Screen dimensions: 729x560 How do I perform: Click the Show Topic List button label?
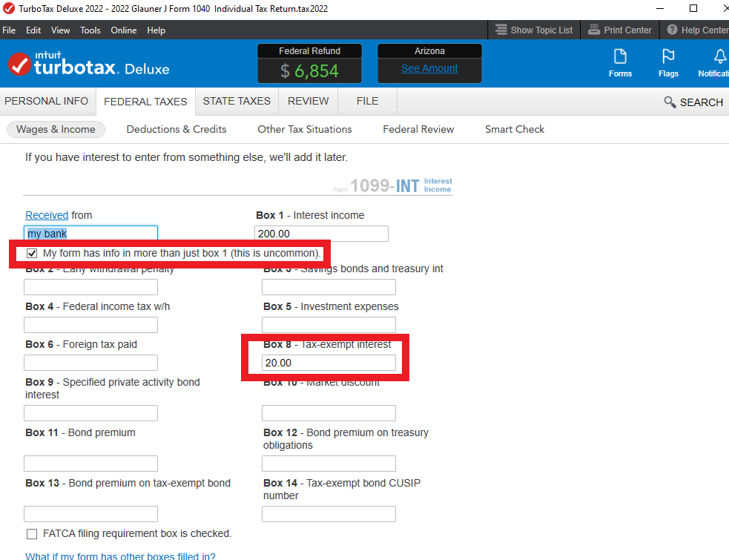[541, 30]
